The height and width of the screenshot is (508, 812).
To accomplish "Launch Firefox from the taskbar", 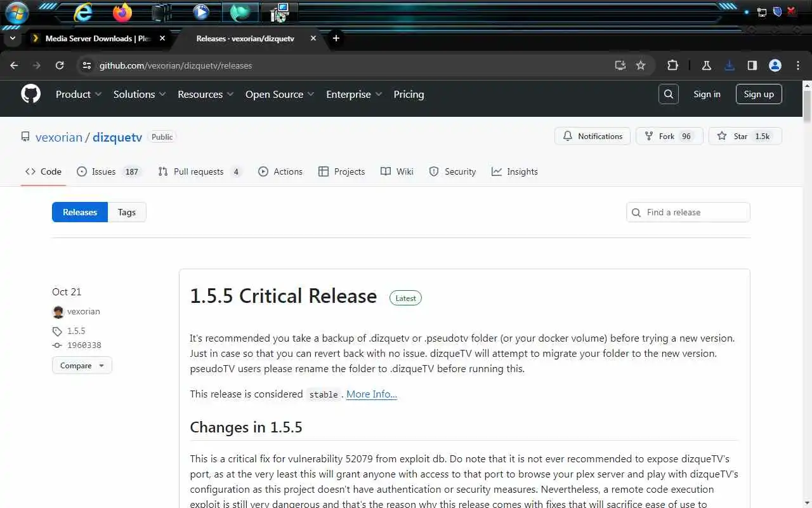I will point(122,12).
